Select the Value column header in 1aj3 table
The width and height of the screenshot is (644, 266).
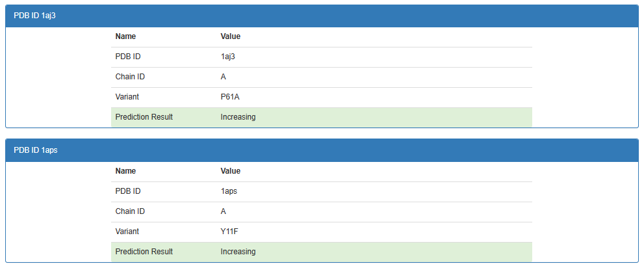(x=231, y=36)
